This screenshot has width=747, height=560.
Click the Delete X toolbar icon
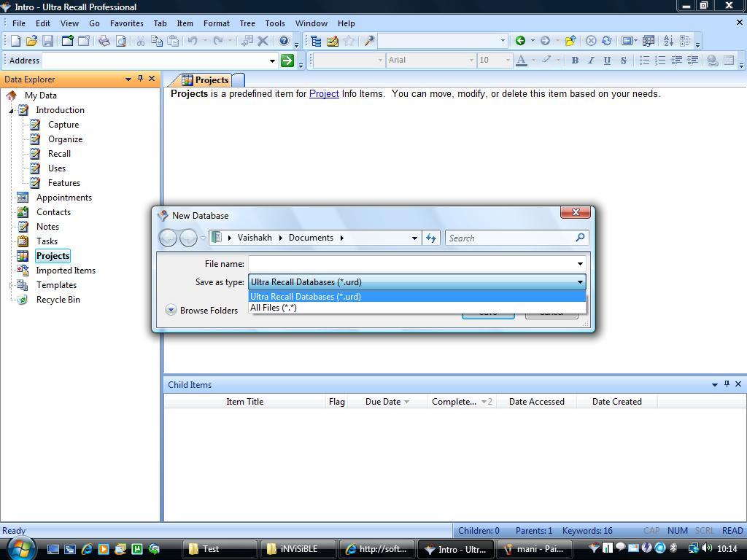pyautogui.click(x=263, y=41)
